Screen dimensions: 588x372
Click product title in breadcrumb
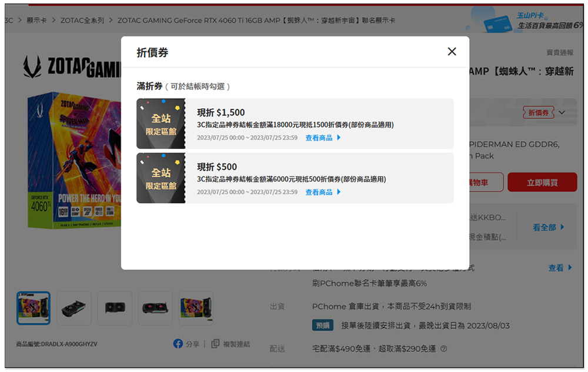click(256, 20)
